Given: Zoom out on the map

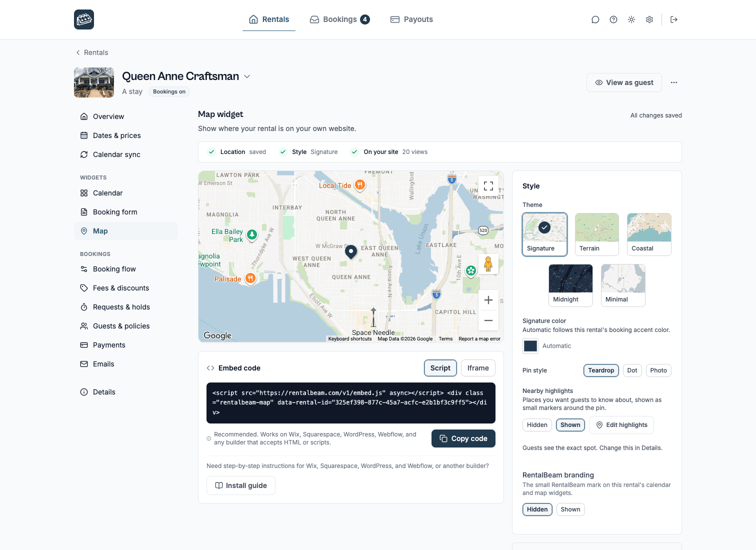Looking at the screenshot, I should click(x=488, y=320).
